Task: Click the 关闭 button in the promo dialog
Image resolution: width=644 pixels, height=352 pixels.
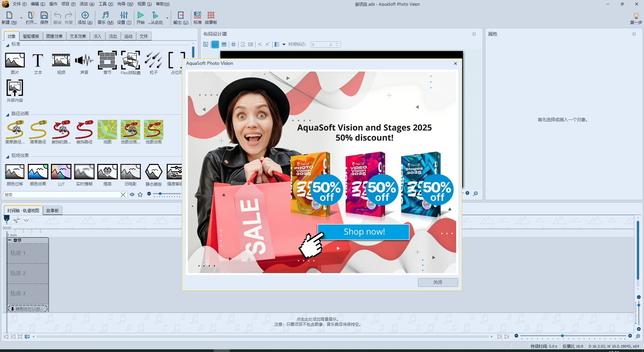Action: click(x=438, y=282)
